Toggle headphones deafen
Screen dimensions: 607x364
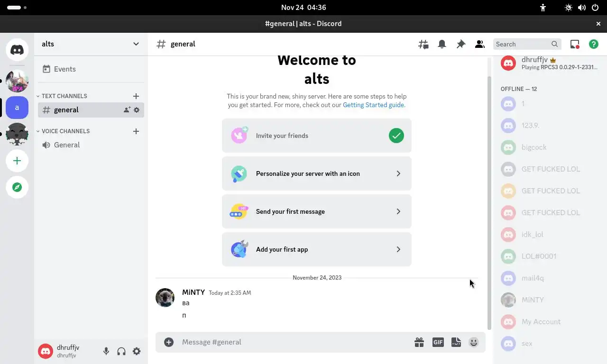pos(121,351)
